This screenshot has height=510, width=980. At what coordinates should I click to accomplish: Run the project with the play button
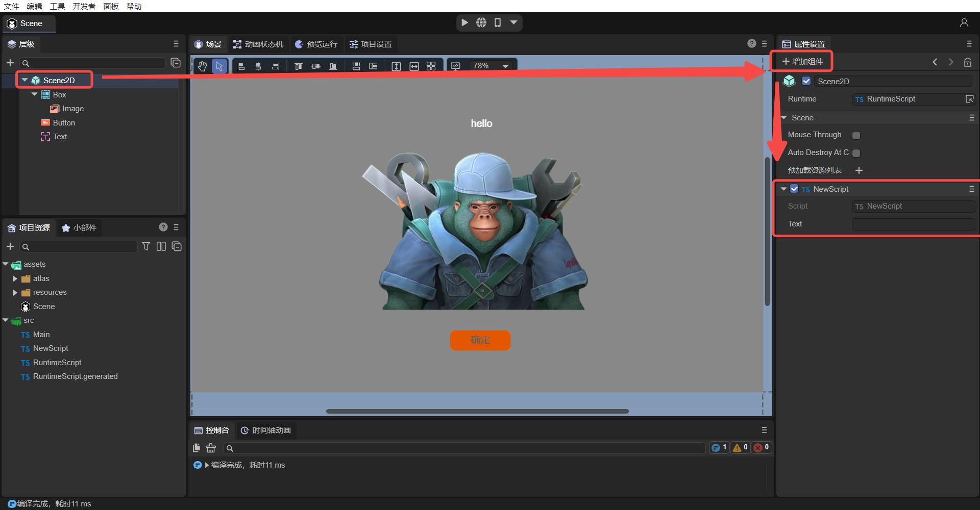coord(464,22)
